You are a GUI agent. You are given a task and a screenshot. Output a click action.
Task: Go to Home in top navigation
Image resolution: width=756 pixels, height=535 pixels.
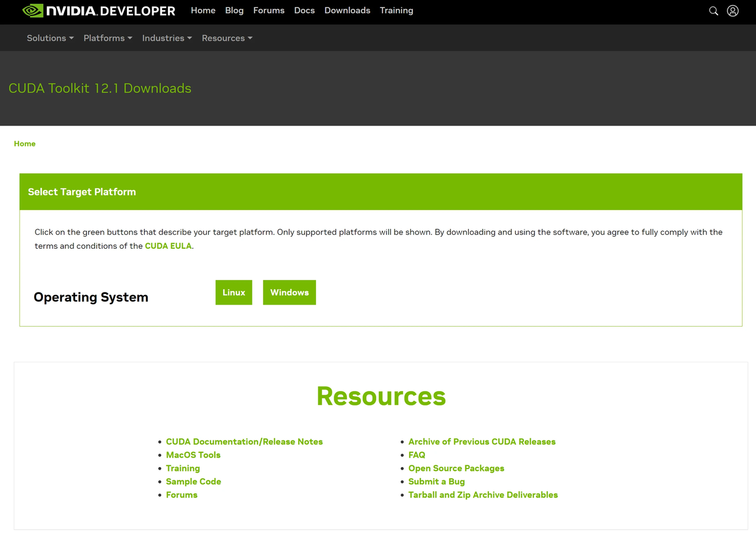click(203, 11)
